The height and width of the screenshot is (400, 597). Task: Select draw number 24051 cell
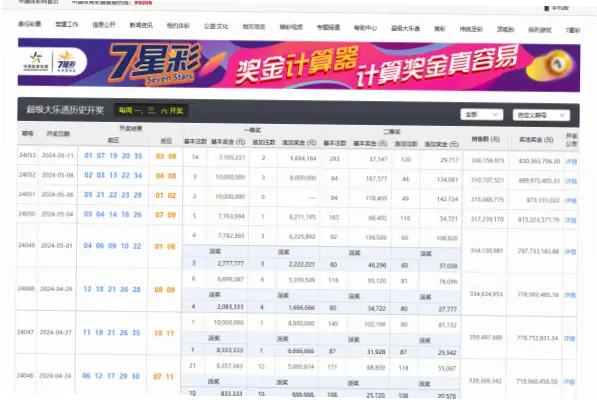pos(27,194)
